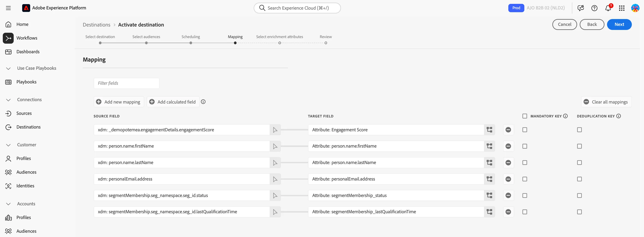Viewport: 644px width, 237px height.
Task: Check deduplication key for person.name.firstName row
Action: tap(579, 146)
